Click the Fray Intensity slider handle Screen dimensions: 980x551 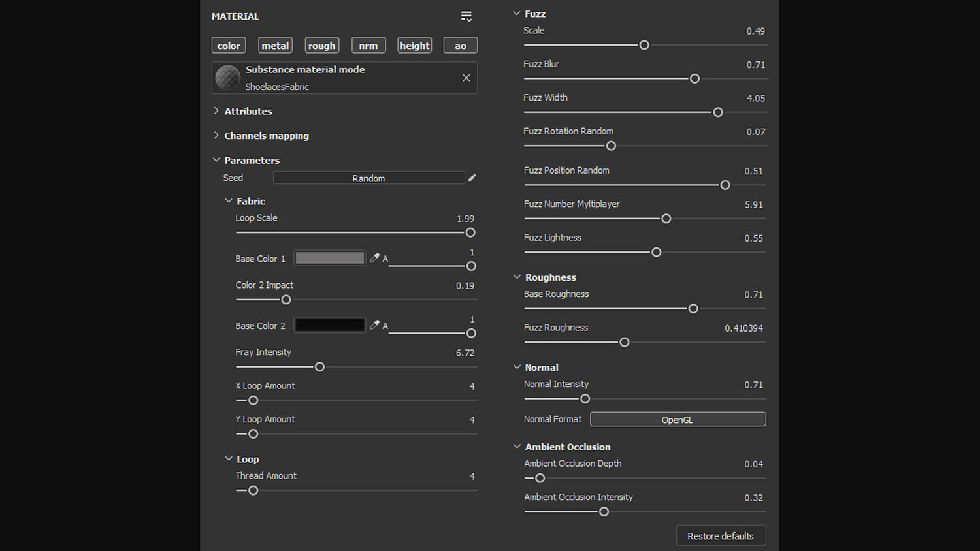pyautogui.click(x=319, y=367)
